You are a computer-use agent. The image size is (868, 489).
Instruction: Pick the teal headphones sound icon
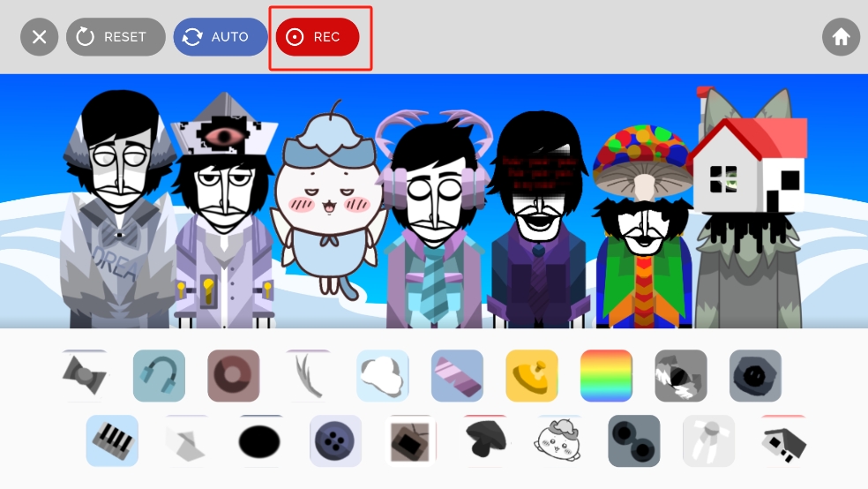[159, 375]
